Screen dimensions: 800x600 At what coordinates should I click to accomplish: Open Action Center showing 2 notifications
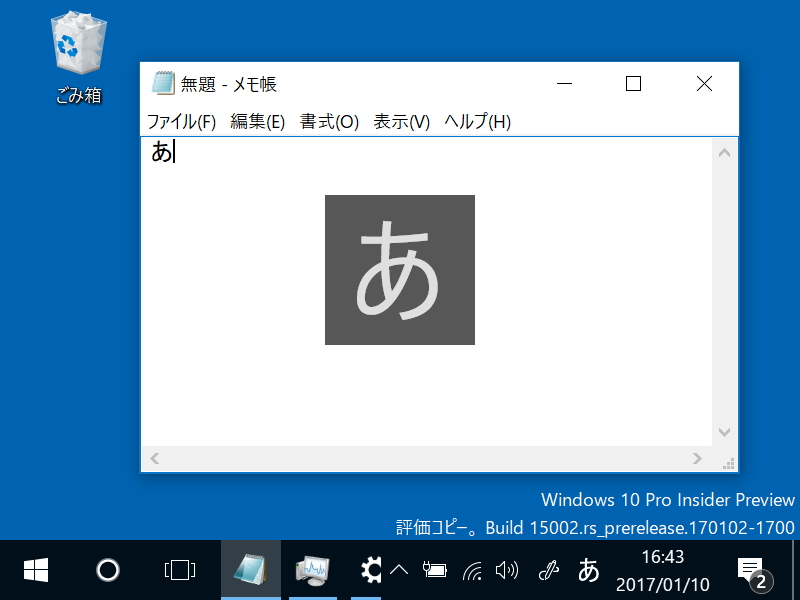tap(751, 570)
